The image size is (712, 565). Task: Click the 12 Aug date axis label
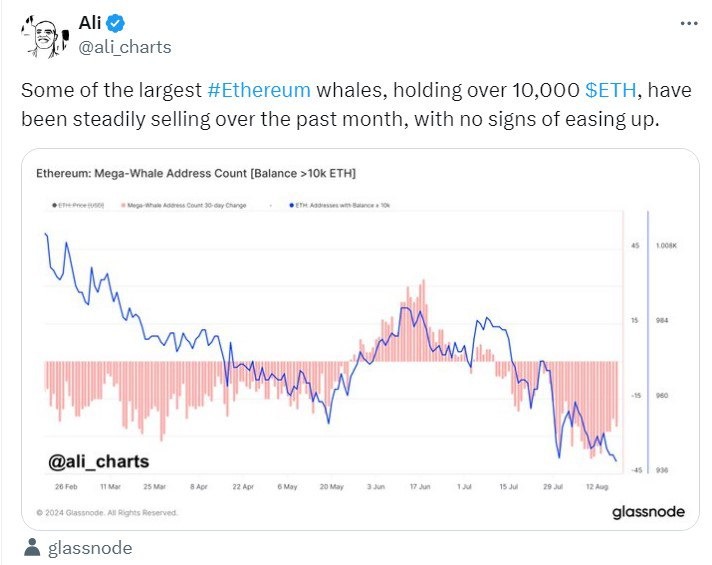pyautogui.click(x=596, y=486)
